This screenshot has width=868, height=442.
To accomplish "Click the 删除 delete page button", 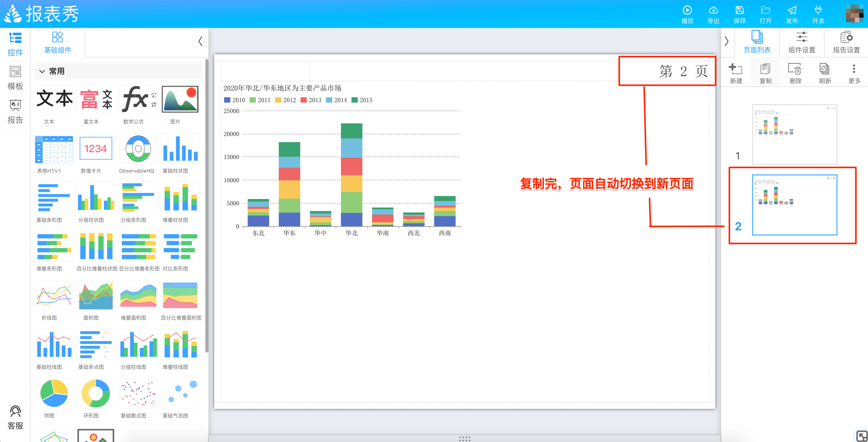I will point(795,73).
